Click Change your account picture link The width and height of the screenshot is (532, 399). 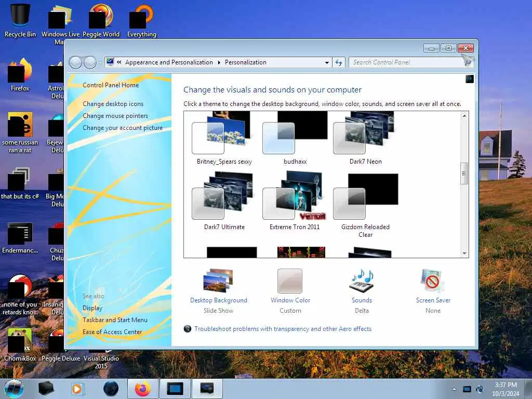[123, 128]
